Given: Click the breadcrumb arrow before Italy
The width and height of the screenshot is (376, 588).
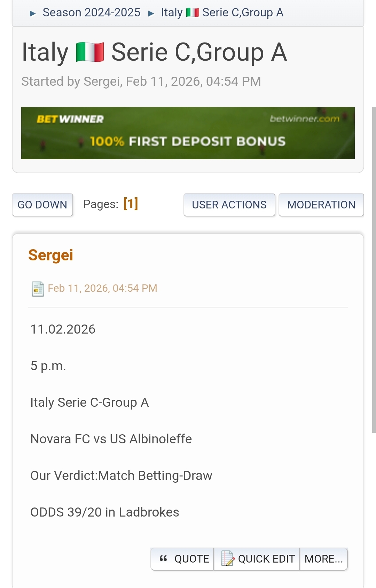Looking at the screenshot, I should coord(151,14).
